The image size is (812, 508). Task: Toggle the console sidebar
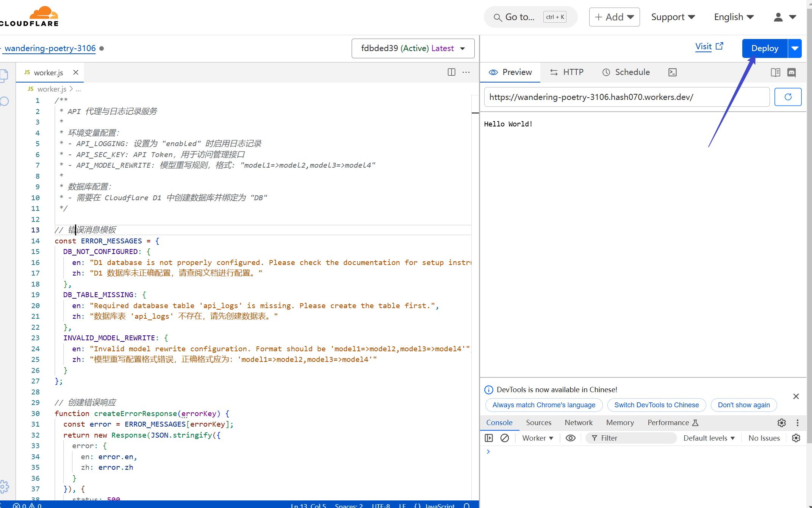(489, 438)
